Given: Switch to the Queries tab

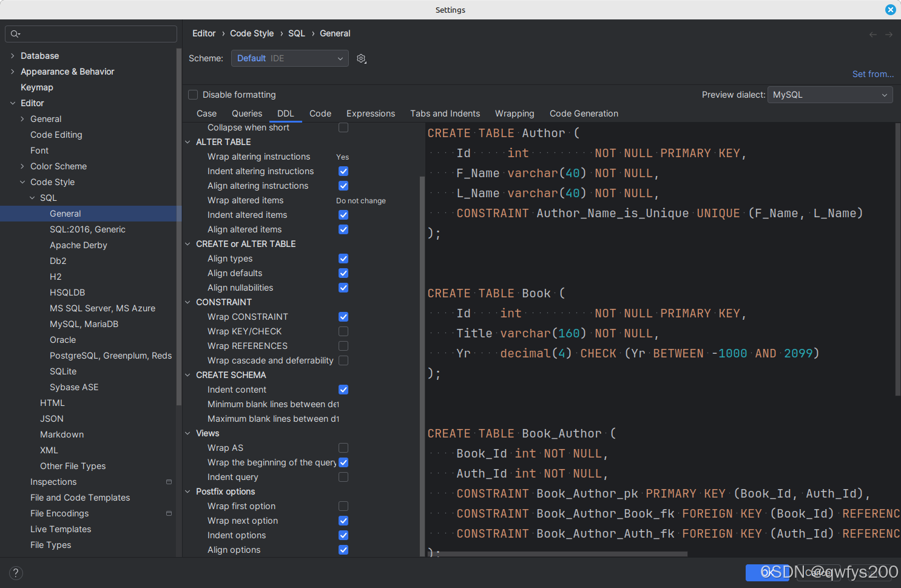Looking at the screenshot, I should [x=247, y=113].
